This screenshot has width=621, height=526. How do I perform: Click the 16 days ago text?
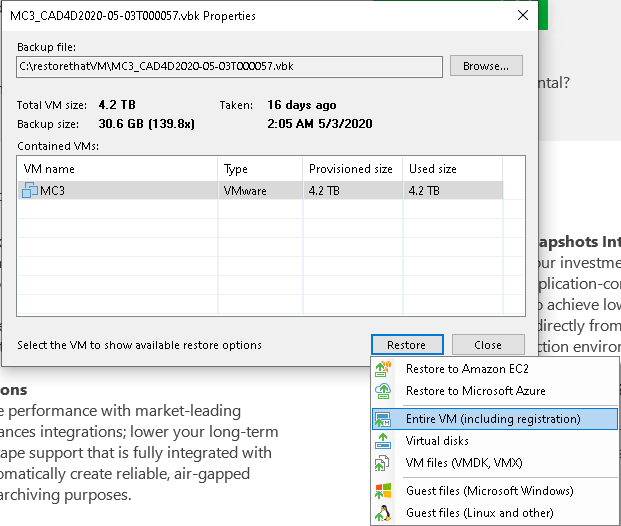pyautogui.click(x=302, y=105)
